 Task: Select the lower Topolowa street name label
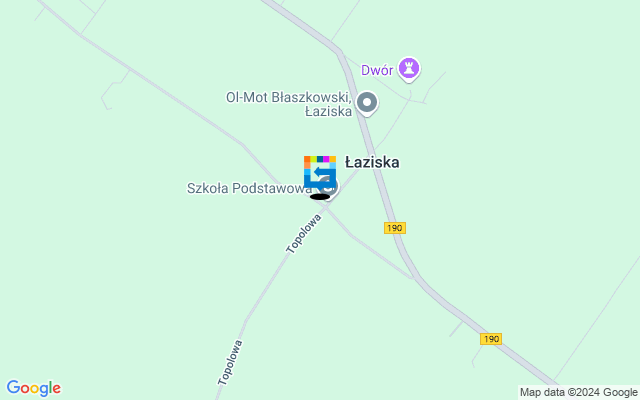pos(230,362)
